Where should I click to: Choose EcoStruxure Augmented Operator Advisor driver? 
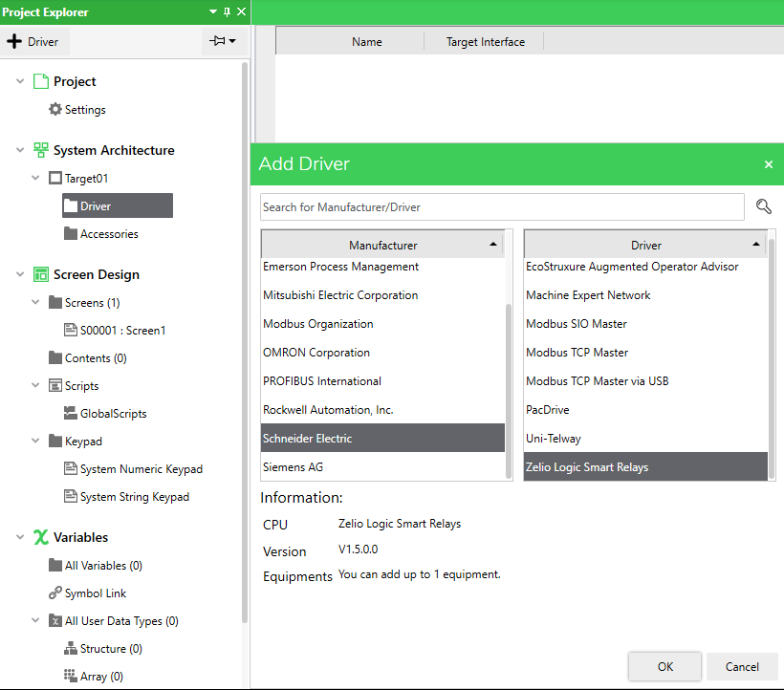645,267
